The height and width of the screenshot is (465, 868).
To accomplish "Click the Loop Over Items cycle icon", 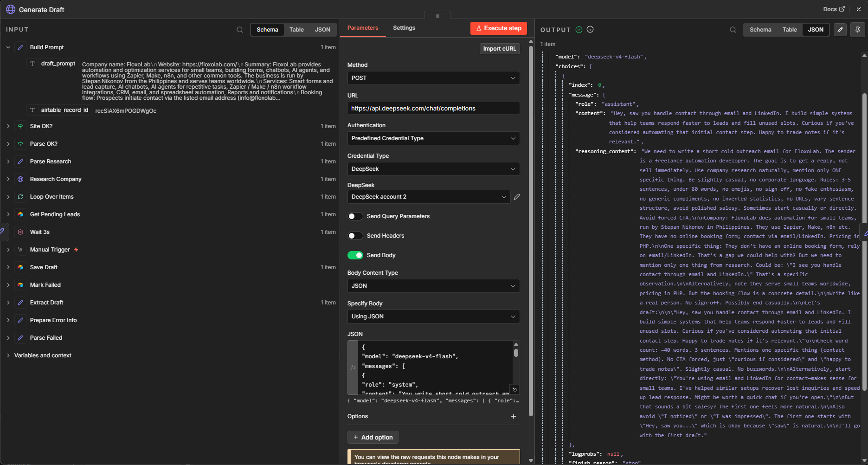I will click(x=20, y=197).
